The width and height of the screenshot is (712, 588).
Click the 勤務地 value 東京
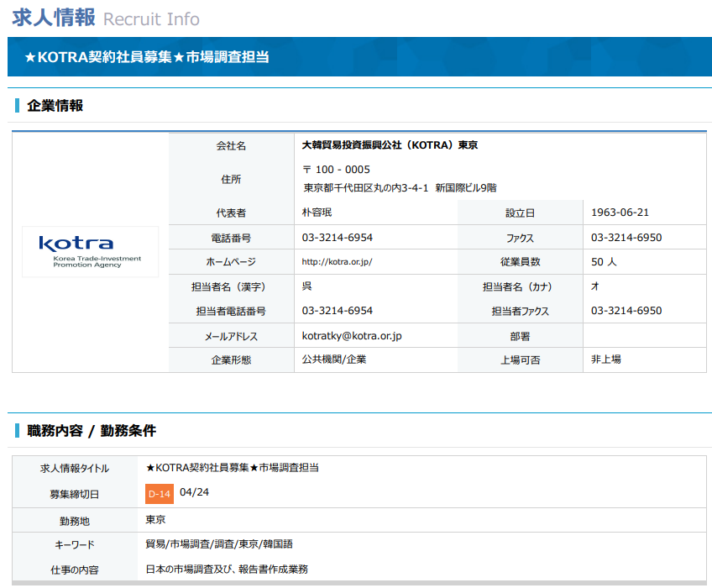tap(155, 519)
